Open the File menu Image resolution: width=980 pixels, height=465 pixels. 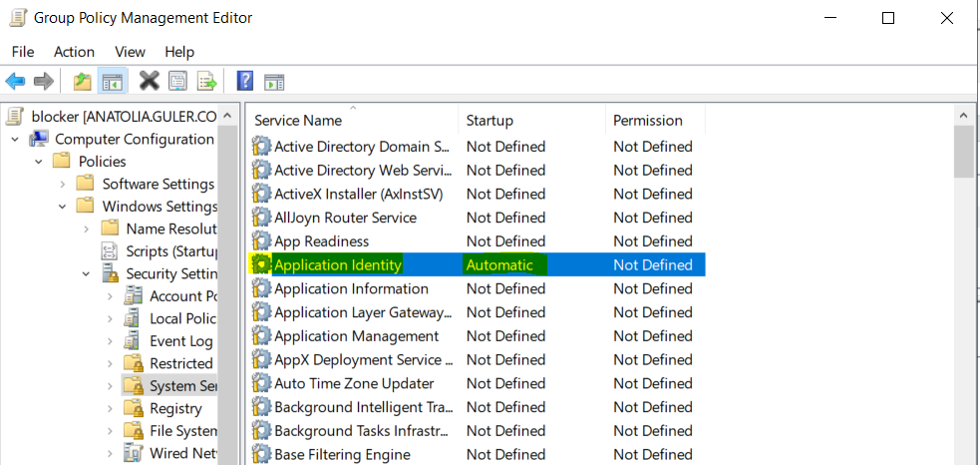(22, 51)
